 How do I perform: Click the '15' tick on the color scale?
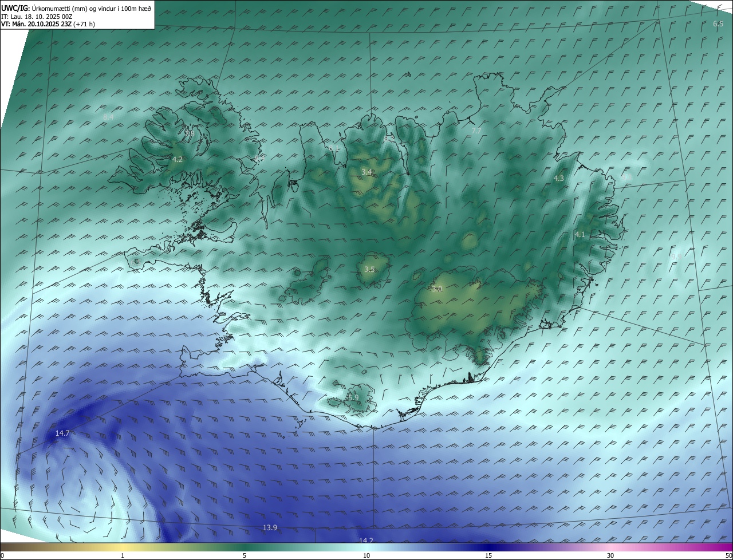pyautogui.click(x=488, y=555)
